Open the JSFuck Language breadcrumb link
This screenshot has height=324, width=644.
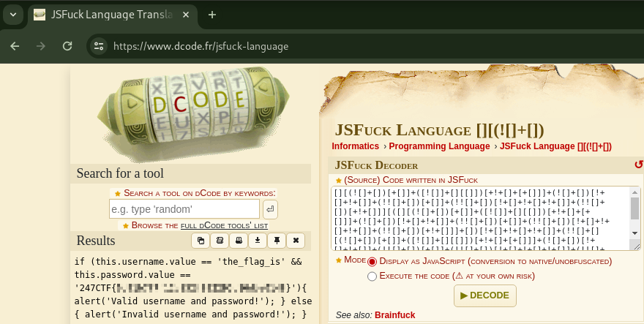click(x=555, y=146)
